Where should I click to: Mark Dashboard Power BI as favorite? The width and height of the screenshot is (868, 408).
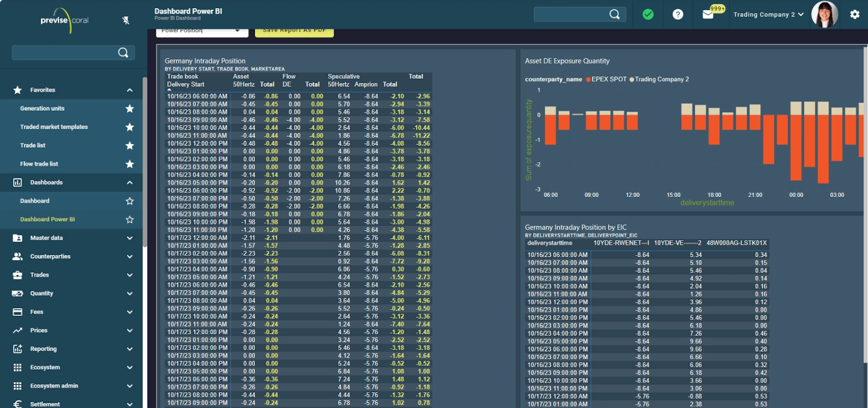coord(130,219)
